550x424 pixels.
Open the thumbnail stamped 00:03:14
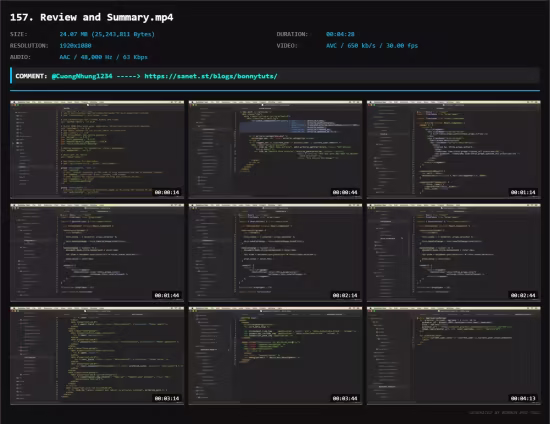pyautogui.click(x=97, y=356)
